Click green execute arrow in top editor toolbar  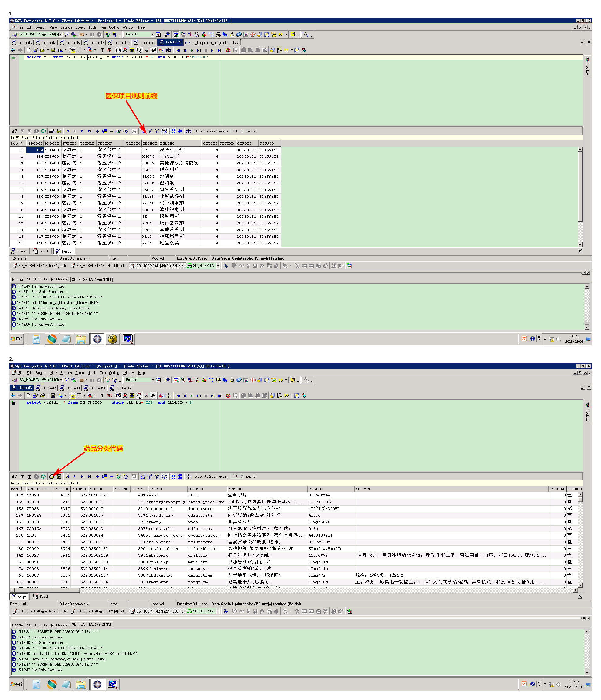192,50
